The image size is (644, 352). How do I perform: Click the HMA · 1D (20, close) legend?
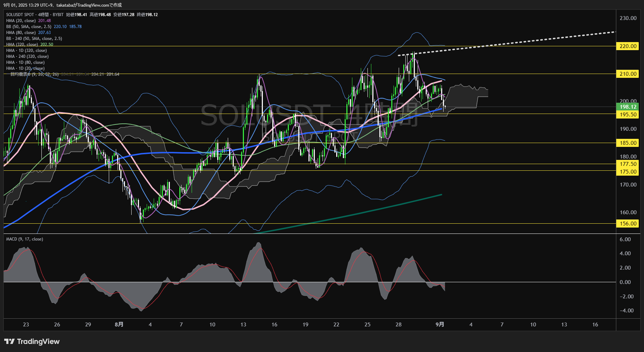(25, 68)
